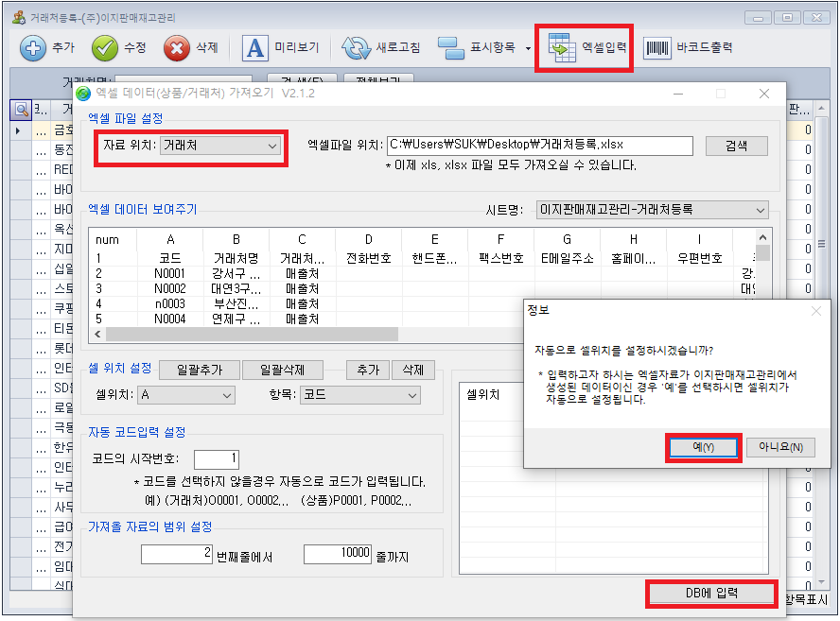Click the 추가 (add) plus icon in toolbar
Viewport: 840px width, 621px height.
click(33, 48)
